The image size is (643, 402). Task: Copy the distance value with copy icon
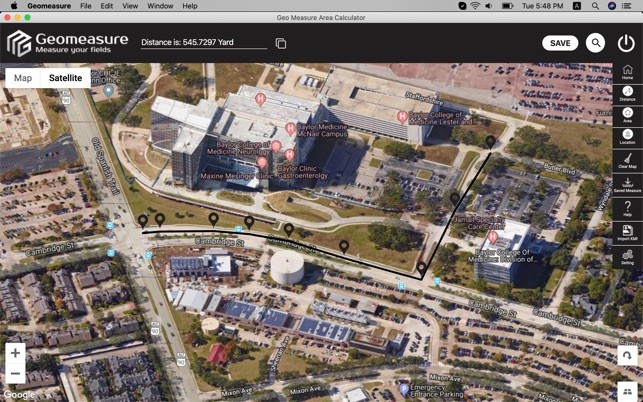point(281,44)
